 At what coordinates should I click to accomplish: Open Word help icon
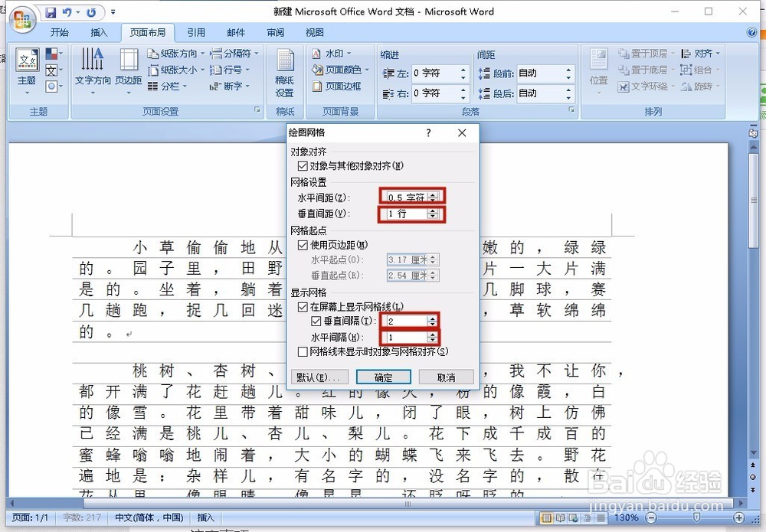[752, 33]
